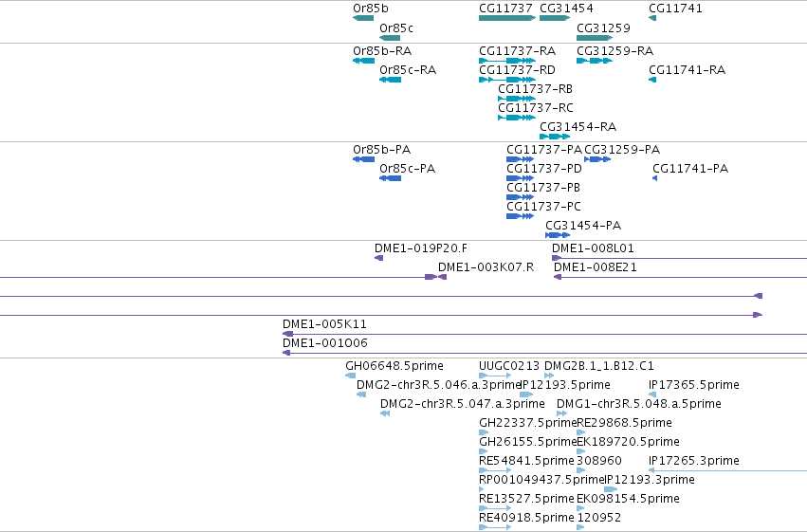Click the 120952 EST glyph

[x=580, y=527]
